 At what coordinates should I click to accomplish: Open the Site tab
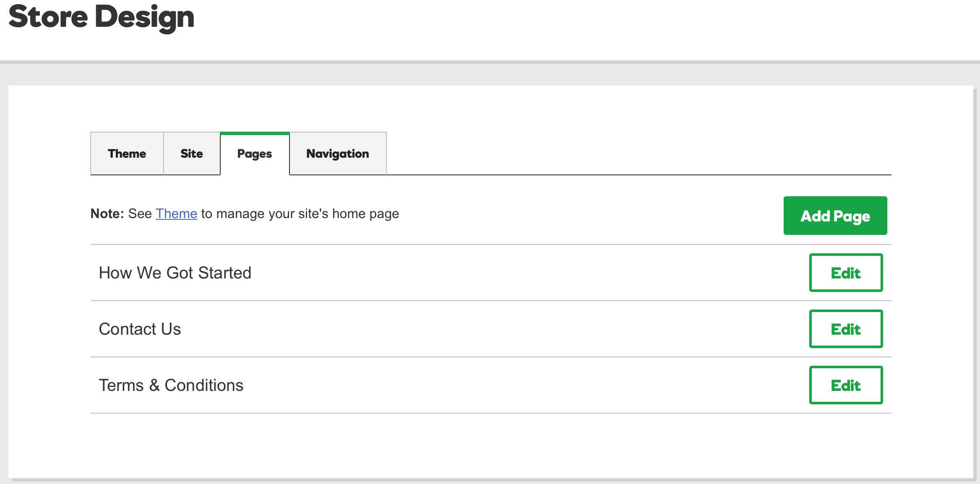(x=192, y=154)
